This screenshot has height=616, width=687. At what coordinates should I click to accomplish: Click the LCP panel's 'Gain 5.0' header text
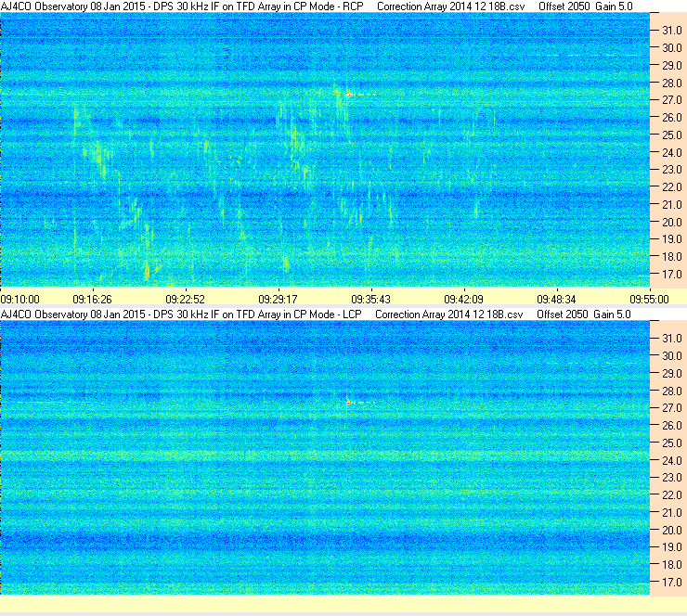coord(612,314)
